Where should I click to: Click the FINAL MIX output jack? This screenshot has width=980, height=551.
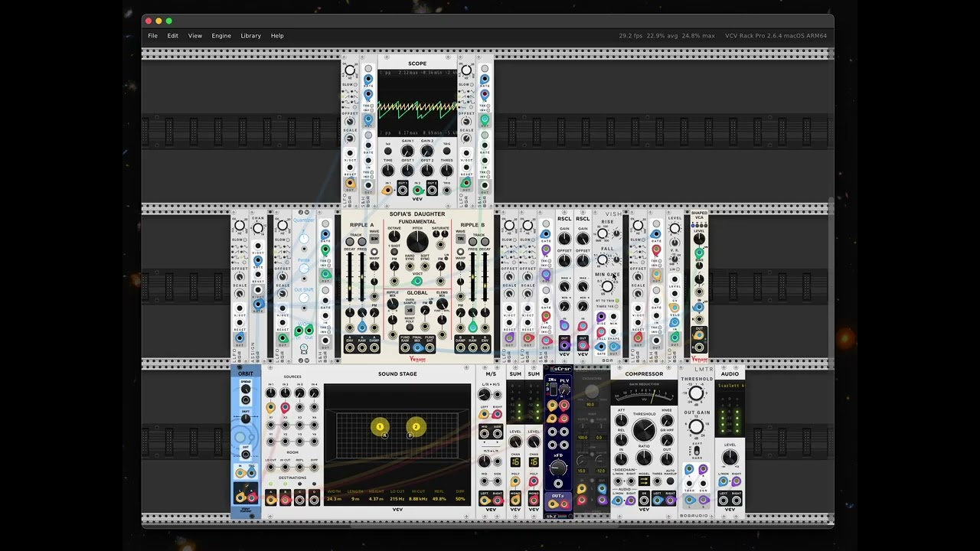coord(417,348)
